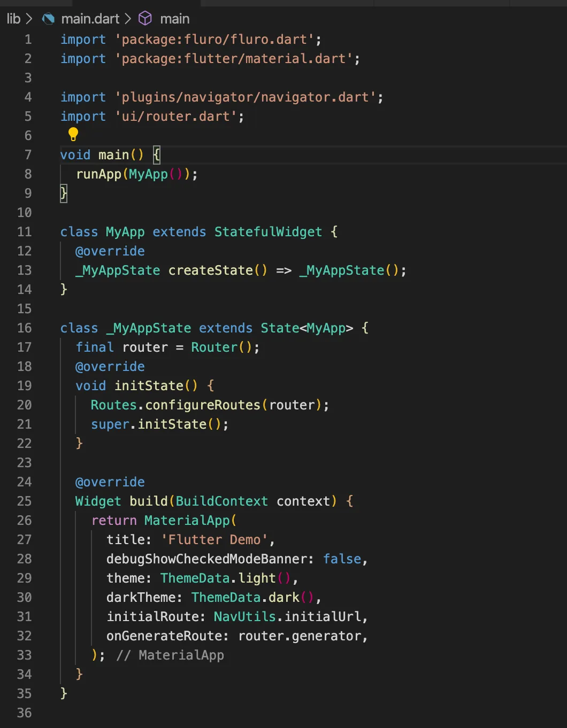Click the chevron after lib in breadcrumb

[29, 19]
